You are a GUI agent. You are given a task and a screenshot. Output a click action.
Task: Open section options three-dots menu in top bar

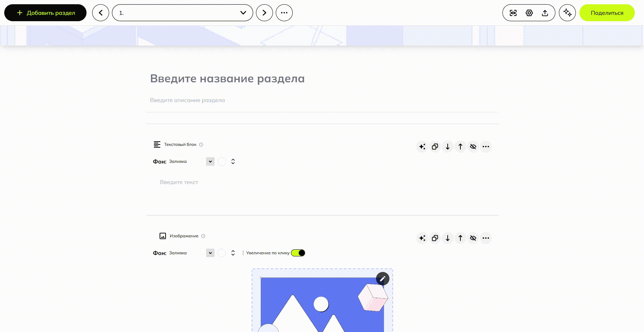click(284, 13)
